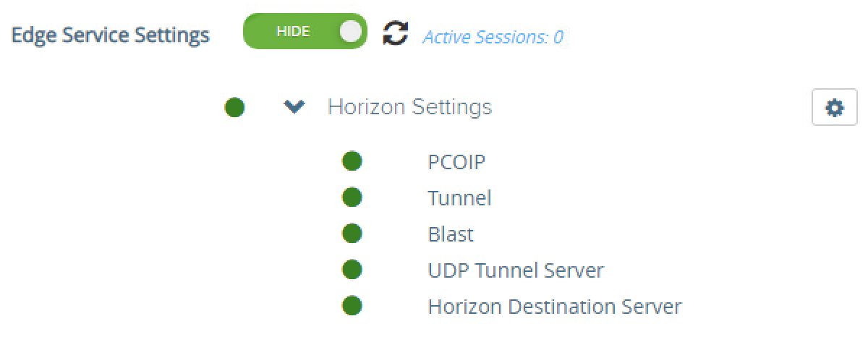Select the Tunnel entry
The width and height of the screenshot is (868, 350).
coord(459,198)
